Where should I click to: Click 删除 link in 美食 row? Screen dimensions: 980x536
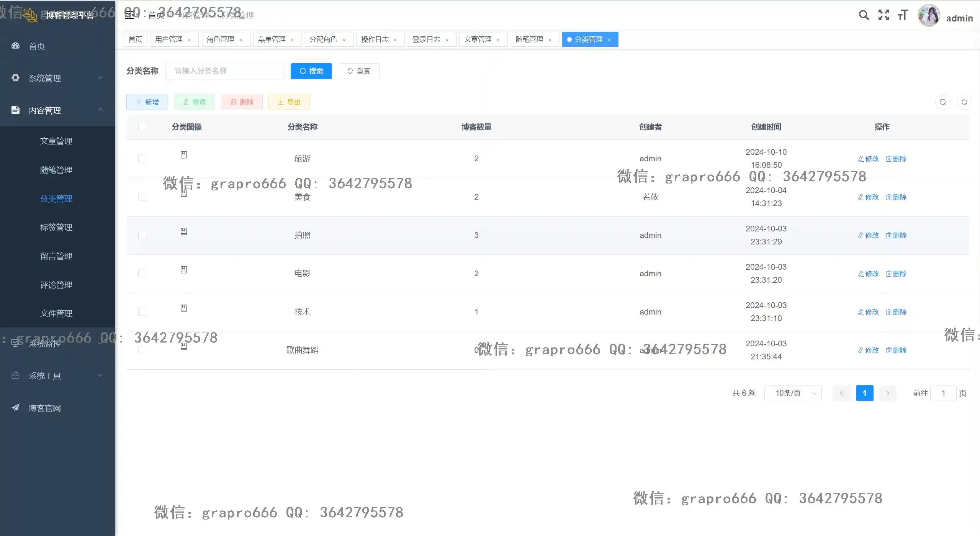click(x=896, y=197)
